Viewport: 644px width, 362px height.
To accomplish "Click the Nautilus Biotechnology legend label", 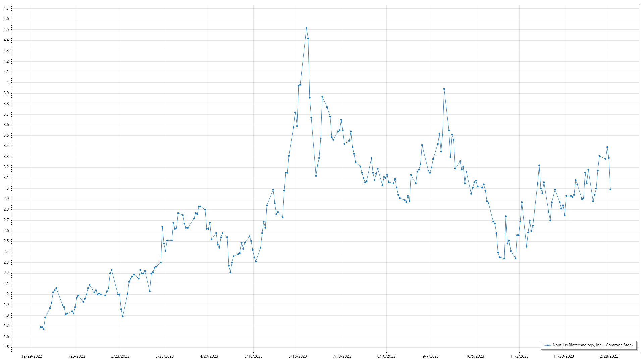I will coord(593,345).
